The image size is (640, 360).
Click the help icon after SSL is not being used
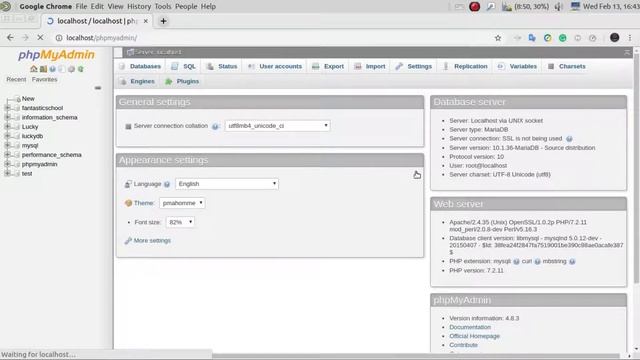(x=569, y=139)
